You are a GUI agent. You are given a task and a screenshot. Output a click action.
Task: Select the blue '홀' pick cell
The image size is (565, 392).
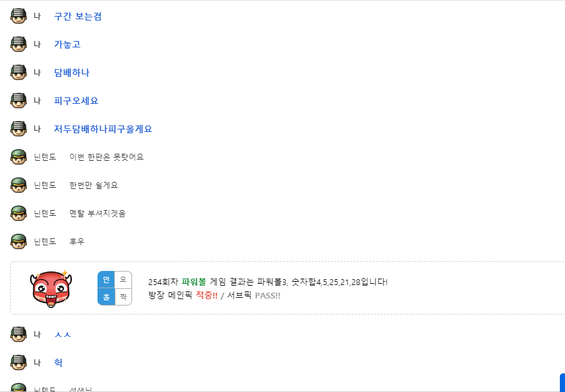point(106,297)
